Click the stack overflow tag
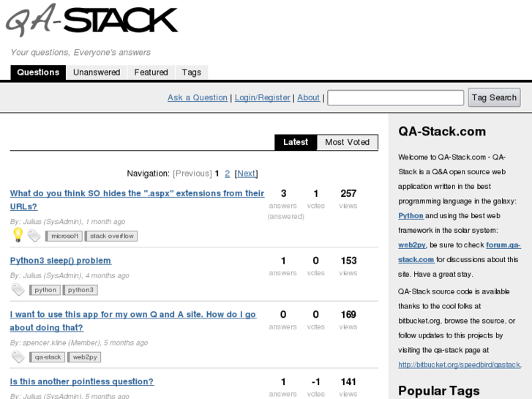The image size is (532, 399). pos(111,236)
